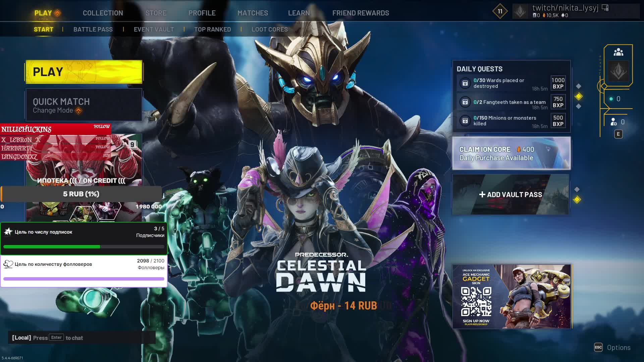Open the Wards placed or destroyed quest
The width and height of the screenshot is (644, 362).
512,83
